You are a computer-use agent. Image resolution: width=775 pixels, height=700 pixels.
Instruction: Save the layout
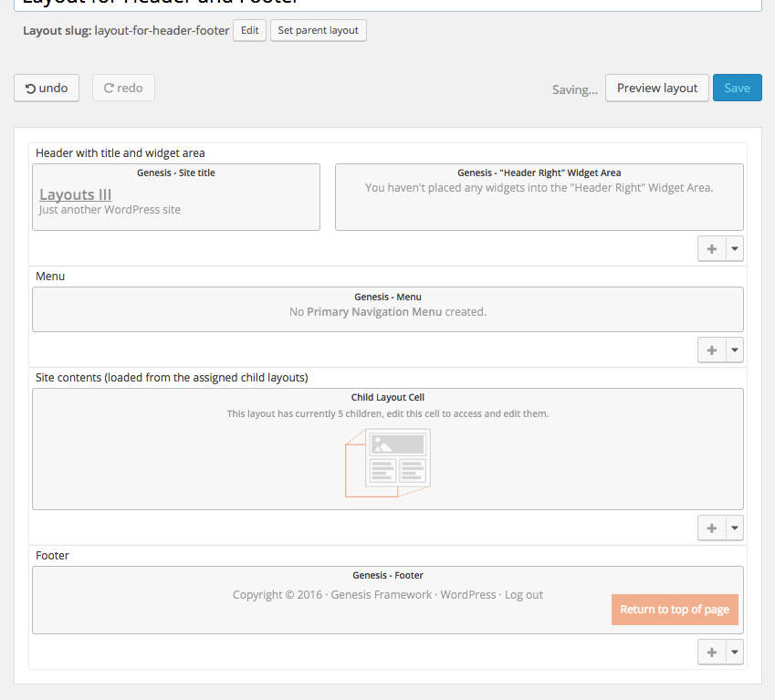click(737, 88)
